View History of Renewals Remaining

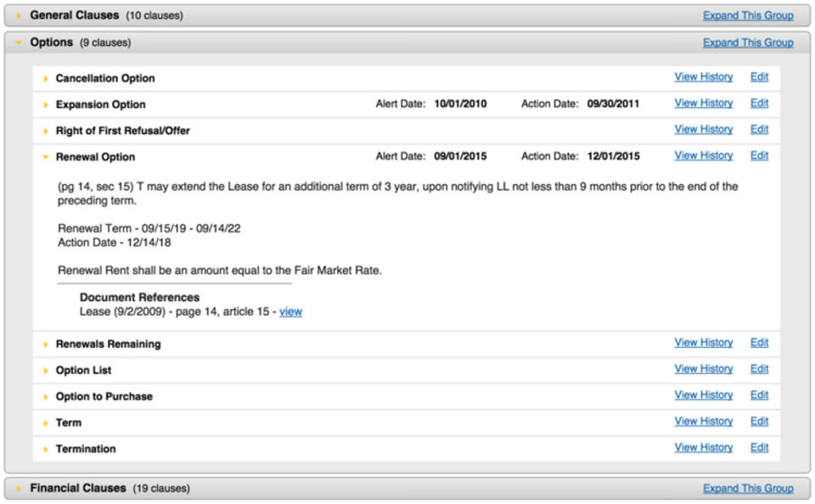704,343
